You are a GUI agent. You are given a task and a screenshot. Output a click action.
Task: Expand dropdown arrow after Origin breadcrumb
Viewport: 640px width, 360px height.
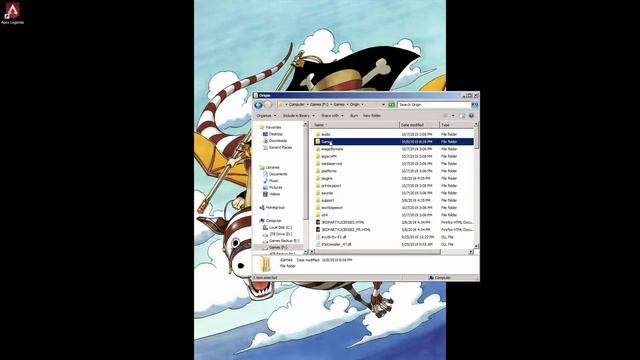point(362,105)
